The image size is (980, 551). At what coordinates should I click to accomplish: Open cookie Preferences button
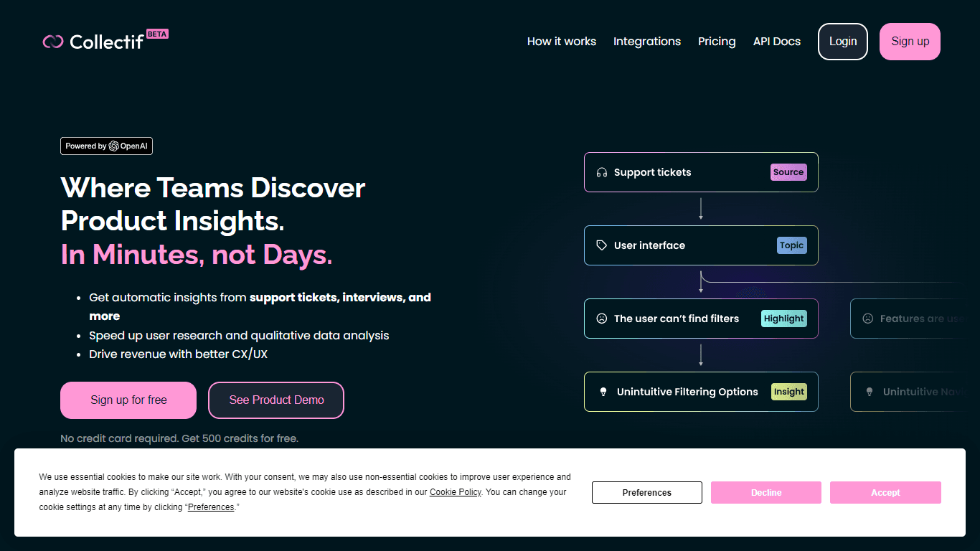(x=647, y=493)
